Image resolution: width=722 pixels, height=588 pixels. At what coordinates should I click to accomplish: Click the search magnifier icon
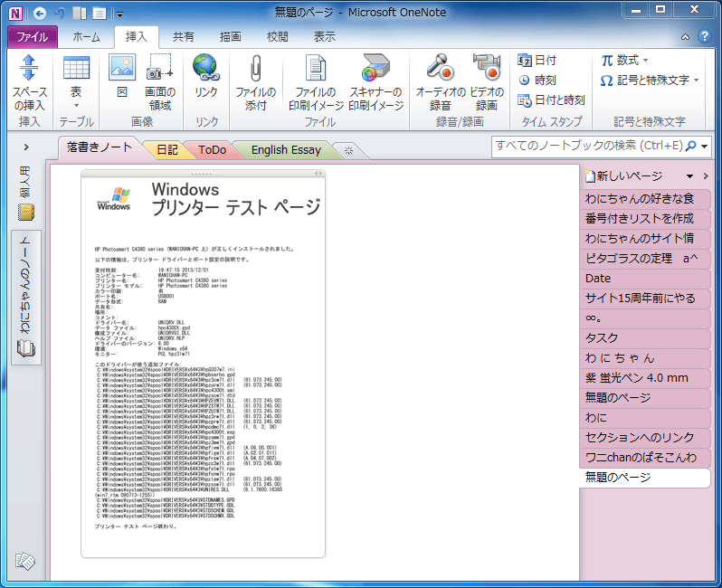(690, 146)
